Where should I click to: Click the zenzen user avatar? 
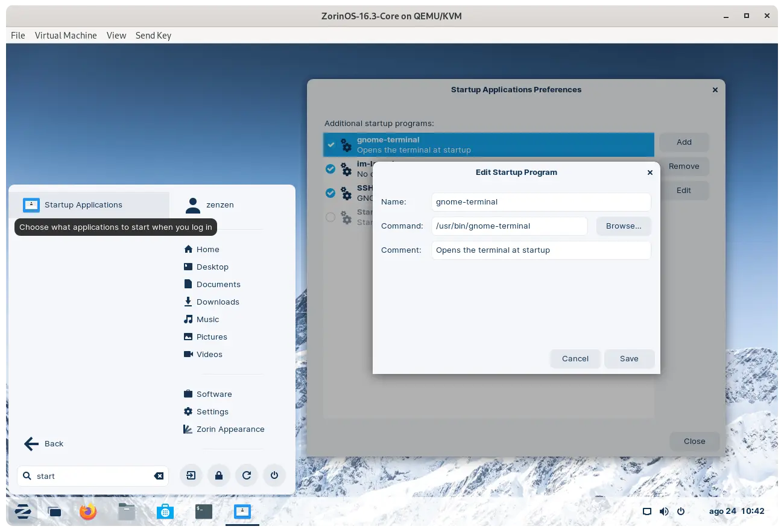tap(193, 205)
